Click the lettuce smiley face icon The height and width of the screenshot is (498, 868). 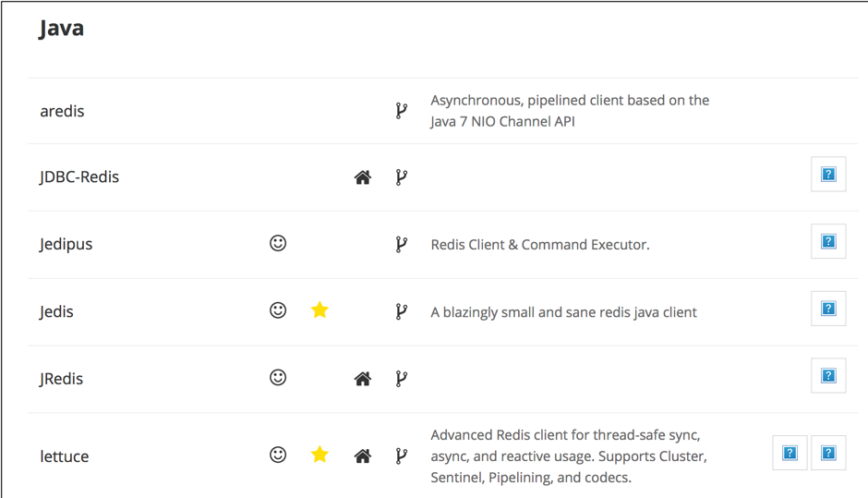click(x=278, y=455)
